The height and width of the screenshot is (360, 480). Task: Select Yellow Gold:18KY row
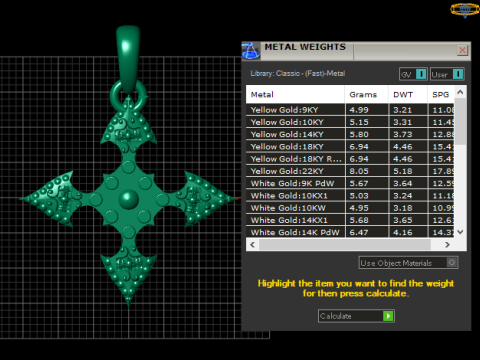pyautogui.click(x=350, y=146)
